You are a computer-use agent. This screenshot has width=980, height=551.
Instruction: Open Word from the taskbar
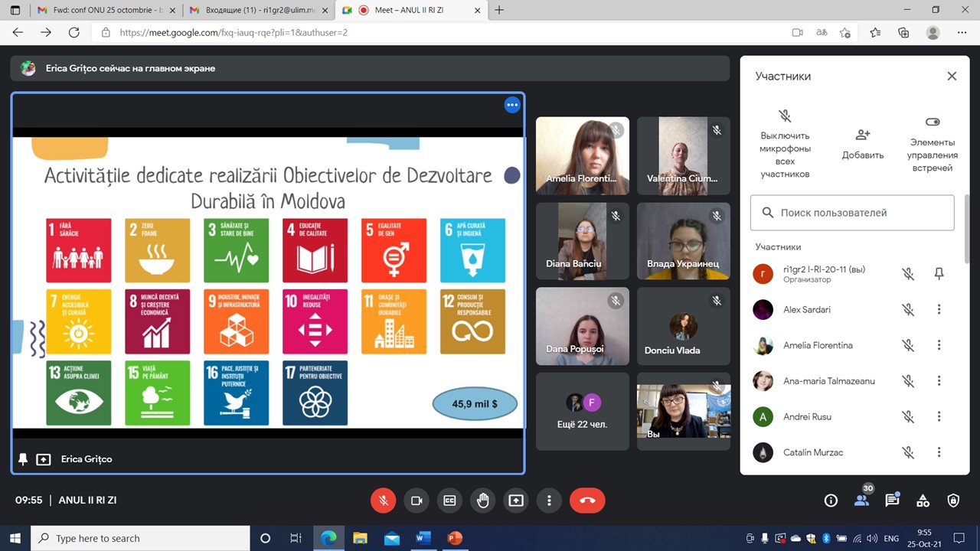[423, 538]
